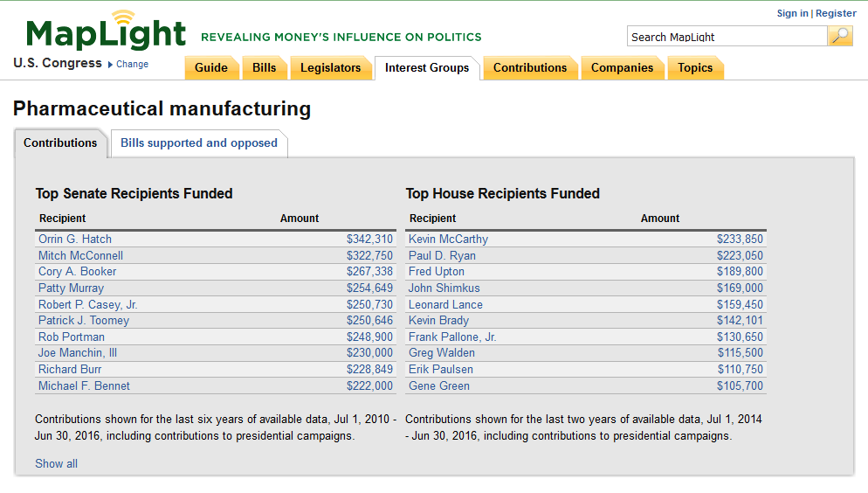Open Greg Walden recipient link
The image size is (868, 493).
click(x=442, y=353)
